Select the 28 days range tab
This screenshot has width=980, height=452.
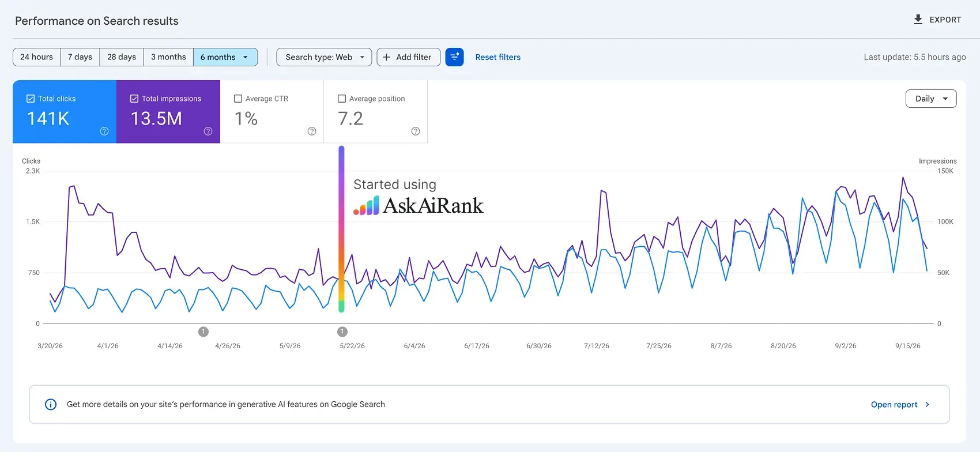tap(122, 57)
